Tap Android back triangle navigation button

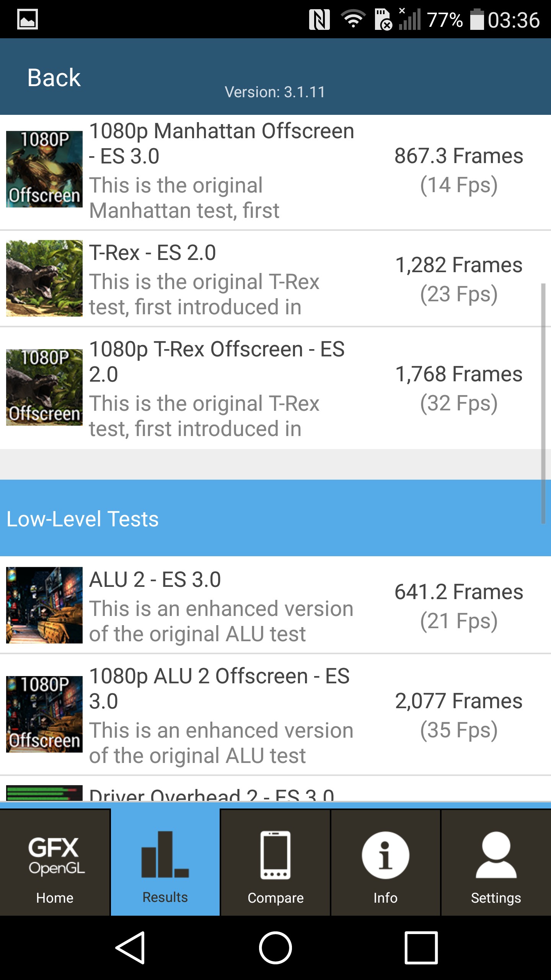[131, 948]
